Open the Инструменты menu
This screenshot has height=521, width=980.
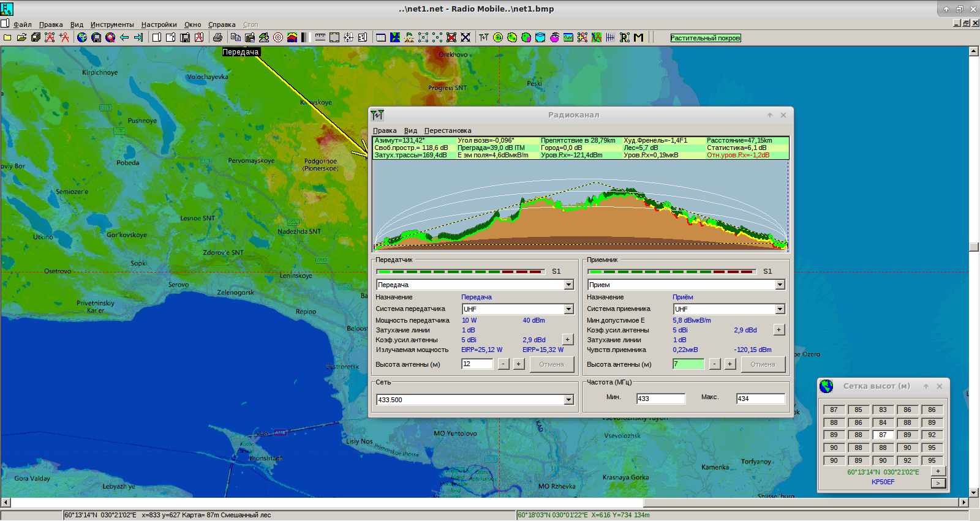[112, 24]
